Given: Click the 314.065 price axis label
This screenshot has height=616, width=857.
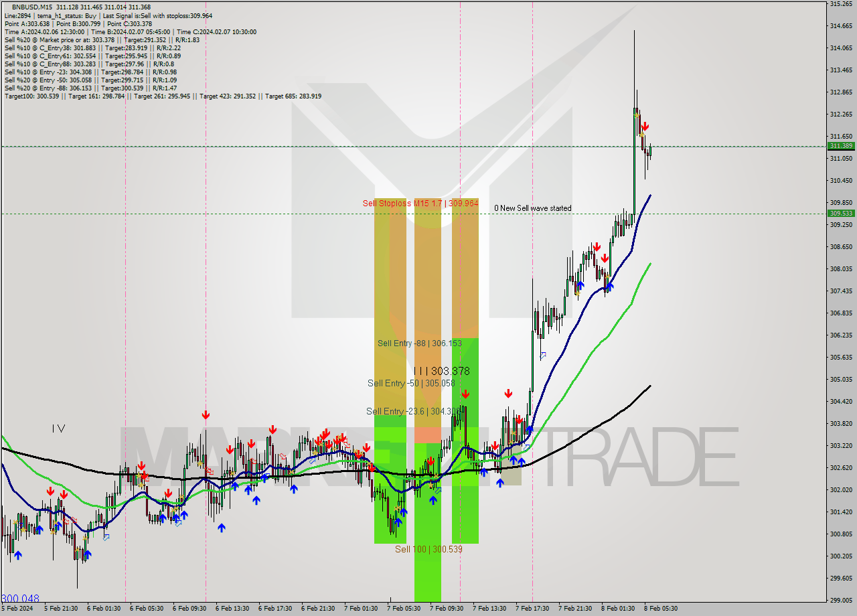Looking at the screenshot, I should (x=841, y=48).
